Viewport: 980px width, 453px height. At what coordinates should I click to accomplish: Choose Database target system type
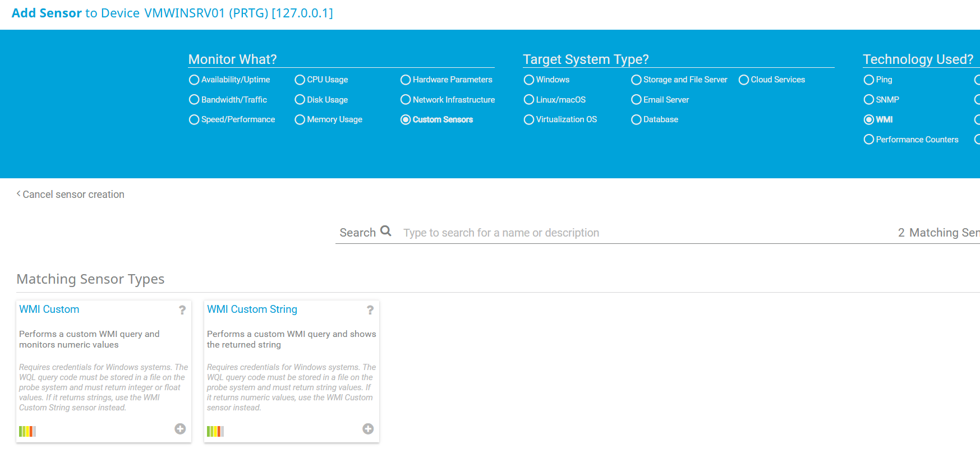pyautogui.click(x=636, y=119)
